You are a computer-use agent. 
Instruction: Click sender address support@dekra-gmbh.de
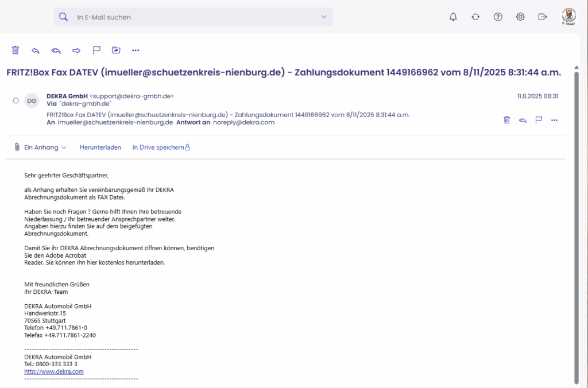coord(131,96)
